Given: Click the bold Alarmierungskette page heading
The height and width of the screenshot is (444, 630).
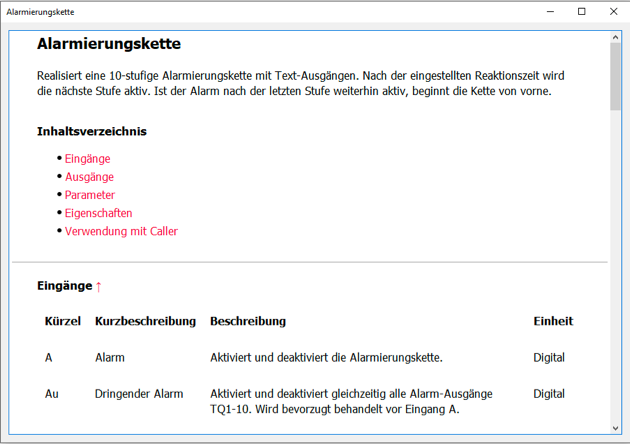Looking at the screenshot, I should (x=108, y=44).
